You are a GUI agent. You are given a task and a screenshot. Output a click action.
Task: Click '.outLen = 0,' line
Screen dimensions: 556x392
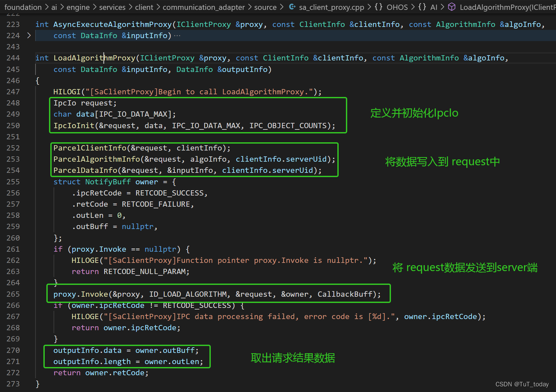pyautogui.click(x=99, y=216)
